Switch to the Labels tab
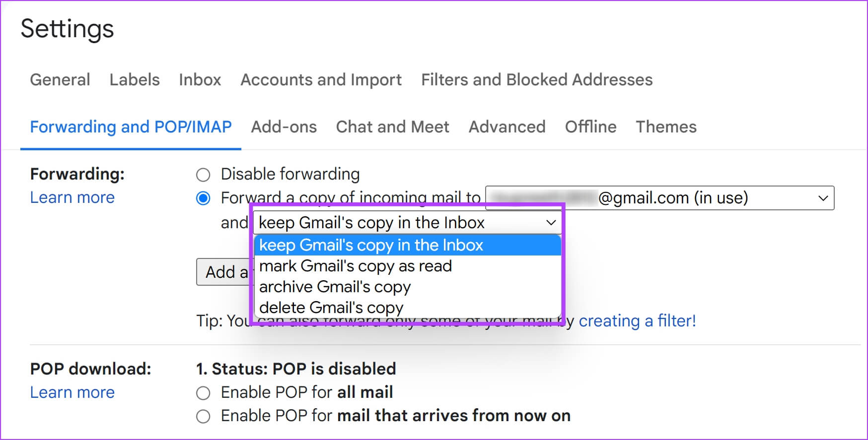 click(135, 80)
